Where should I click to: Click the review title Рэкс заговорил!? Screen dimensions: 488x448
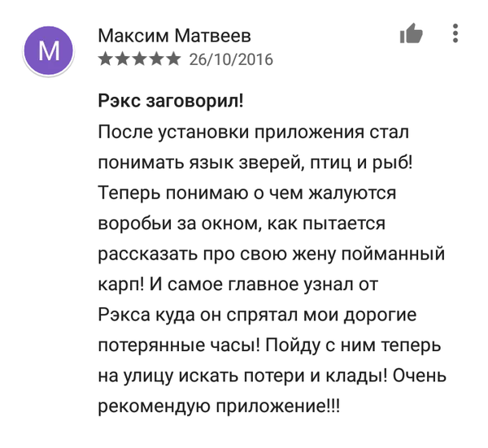pyautogui.click(x=170, y=102)
